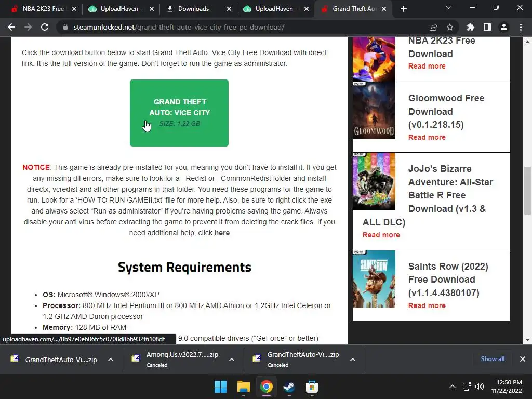Open a new browser tab
This screenshot has height=399, width=532.
[x=403, y=9]
